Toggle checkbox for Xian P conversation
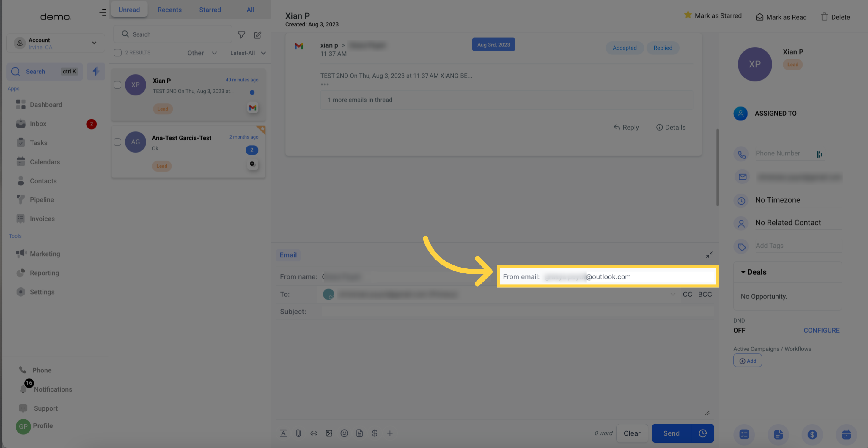Screen dimensions: 868x448 pos(117,84)
